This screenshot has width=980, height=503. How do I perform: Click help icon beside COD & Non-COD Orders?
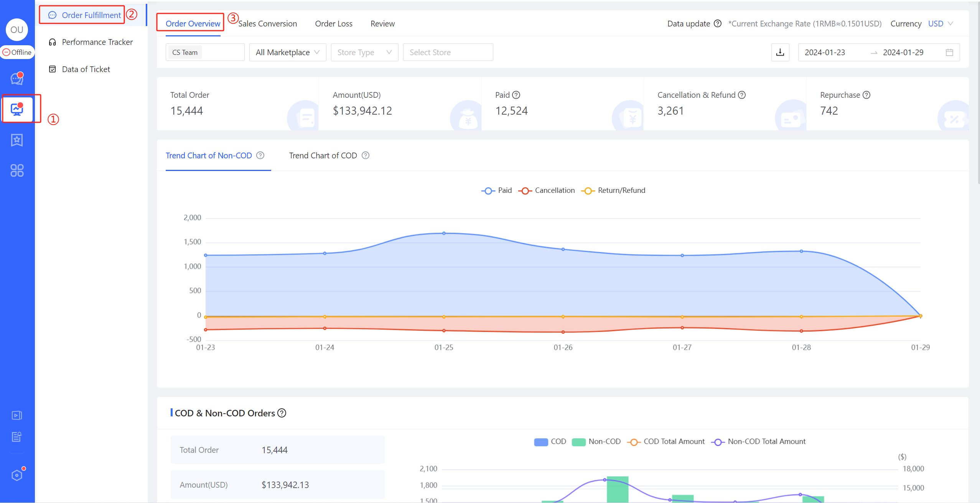pyautogui.click(x=282, y=413)
